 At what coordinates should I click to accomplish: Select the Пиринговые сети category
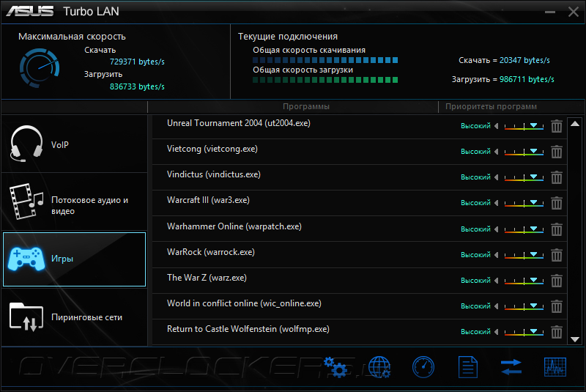(75, 317)
